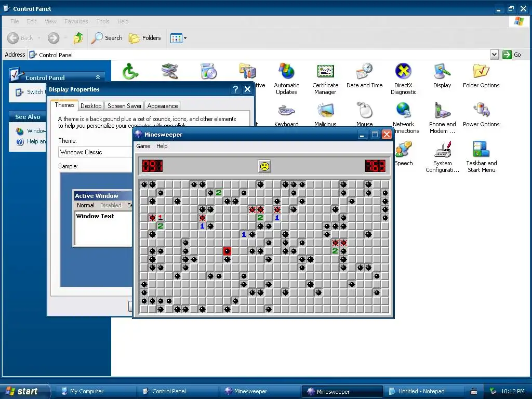Click the Minesweeper sad face button
Viewport: 532px width, 399px height.
pyautogui.click(x=264, y=166)
